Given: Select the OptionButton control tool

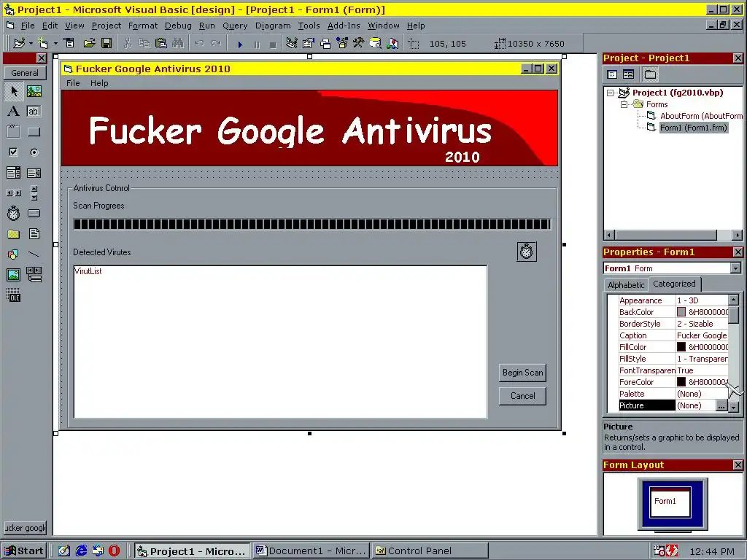Looking at the screenshot, I should (34, 152).
